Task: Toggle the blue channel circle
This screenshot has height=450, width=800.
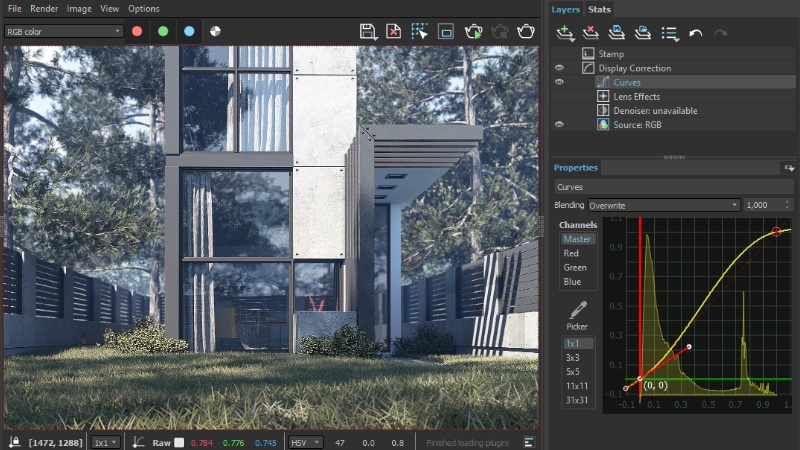Action: point(189,31)
